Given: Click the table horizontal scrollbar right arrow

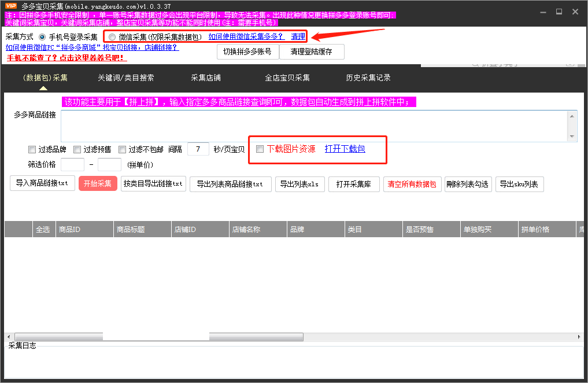Looking at the screenshot, I should (x=579, y=337).
